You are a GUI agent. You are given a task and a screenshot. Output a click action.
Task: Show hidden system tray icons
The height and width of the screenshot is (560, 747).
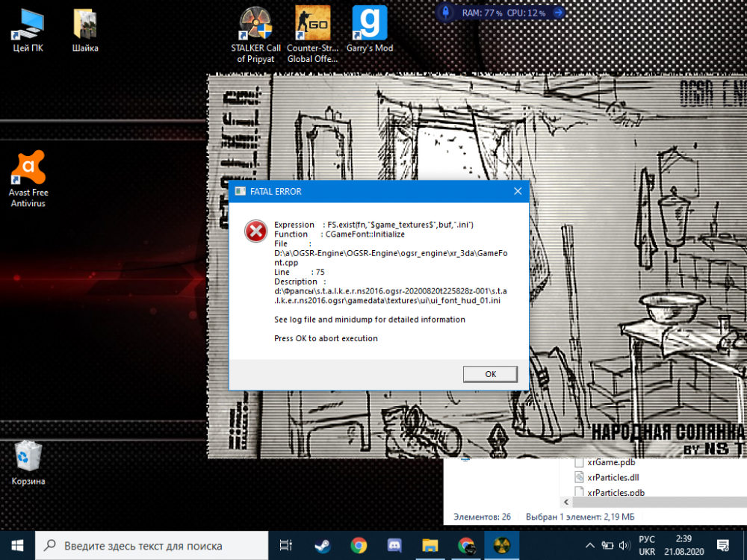[x=590, y=545]
